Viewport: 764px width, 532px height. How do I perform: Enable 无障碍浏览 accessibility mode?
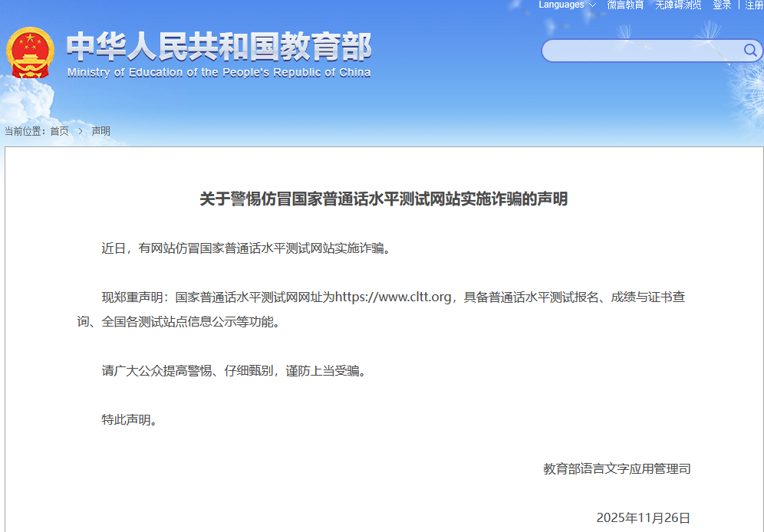[678, 5]
